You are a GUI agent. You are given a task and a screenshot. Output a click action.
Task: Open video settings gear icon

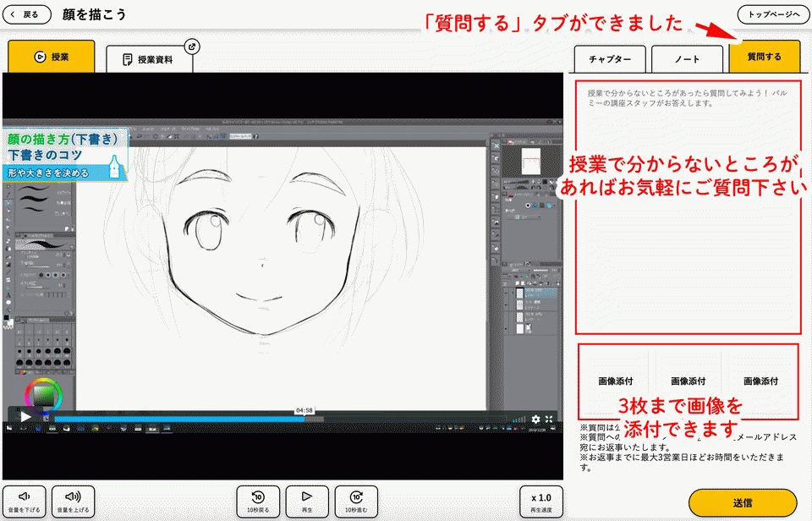tap(535, 419)
